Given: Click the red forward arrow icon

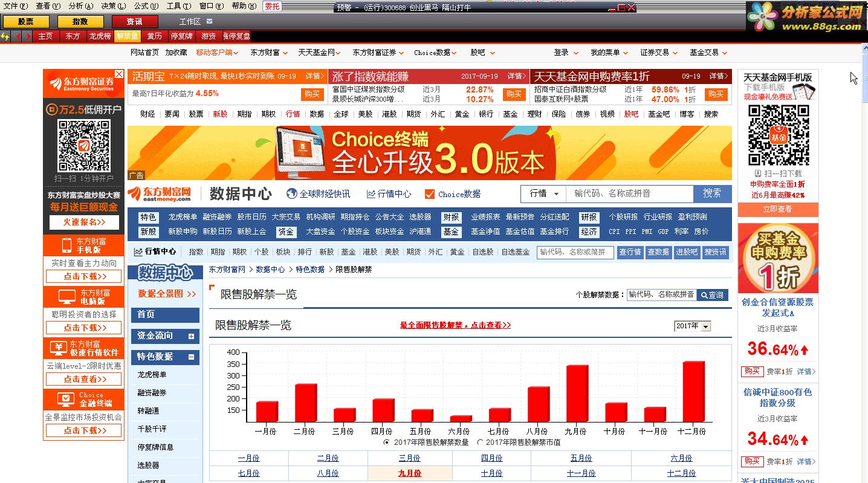Looking at the screenshot, I should click(x=28, y=36).
